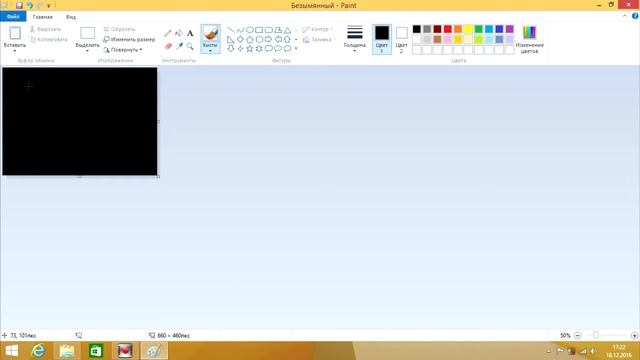Choose the Oval shape
This screenshot has width=640, height=360.
tap(249, 30)
